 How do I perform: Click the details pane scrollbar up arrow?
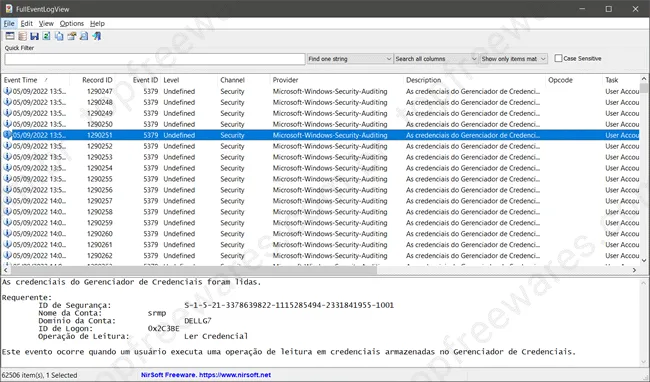(x=643, y=283)
